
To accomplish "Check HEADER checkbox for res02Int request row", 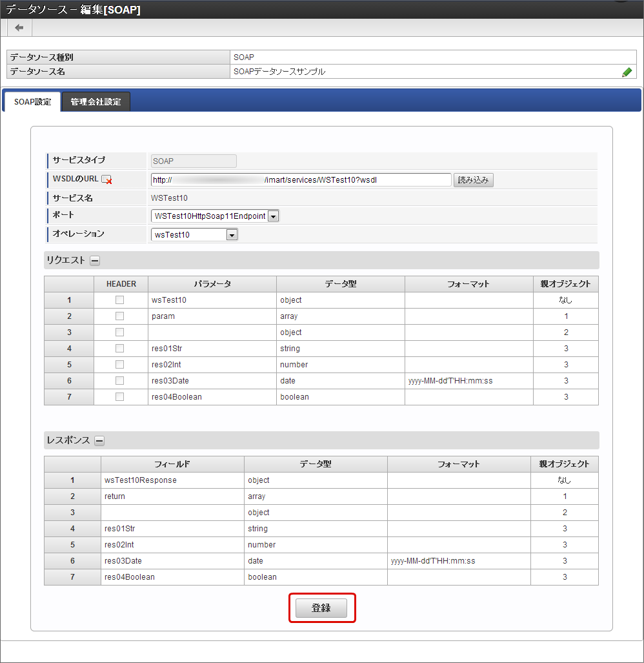I will 119,365.
